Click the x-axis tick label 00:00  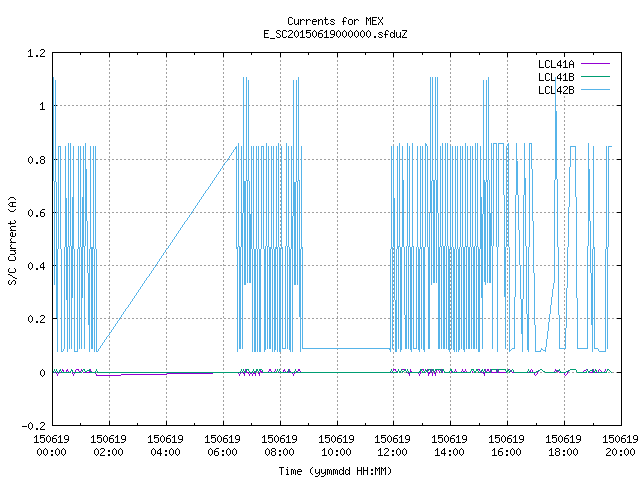pyautogui.click(x=51, y=452)
